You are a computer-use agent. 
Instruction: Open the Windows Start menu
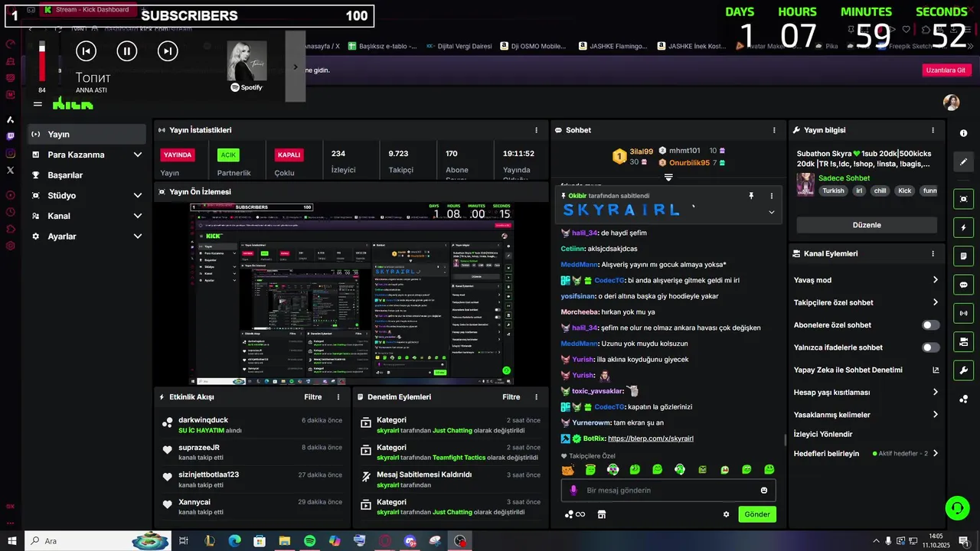point(12,541)
